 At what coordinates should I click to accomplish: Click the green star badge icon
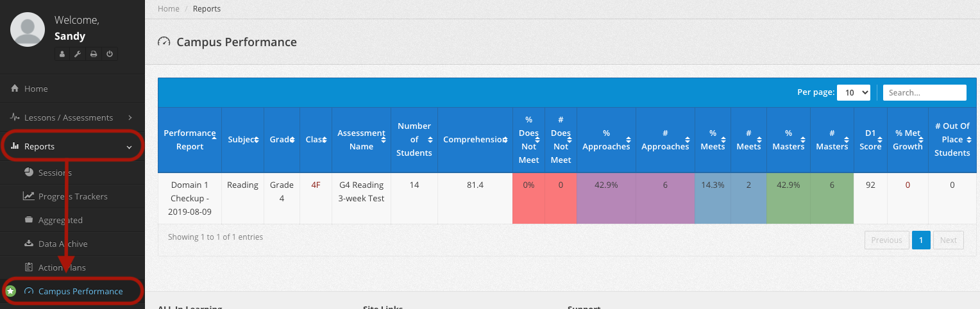(10, 292)
